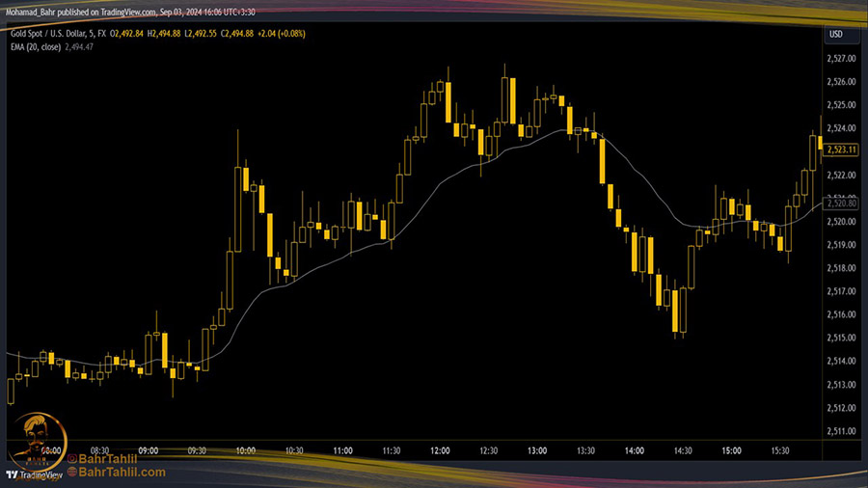
Task: Click the current price label 2,523.11
Action: [x=842, y=149]
